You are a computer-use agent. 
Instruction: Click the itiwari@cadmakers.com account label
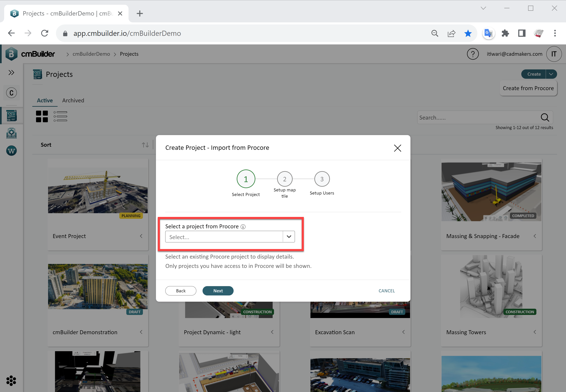(x=514, y=54)
